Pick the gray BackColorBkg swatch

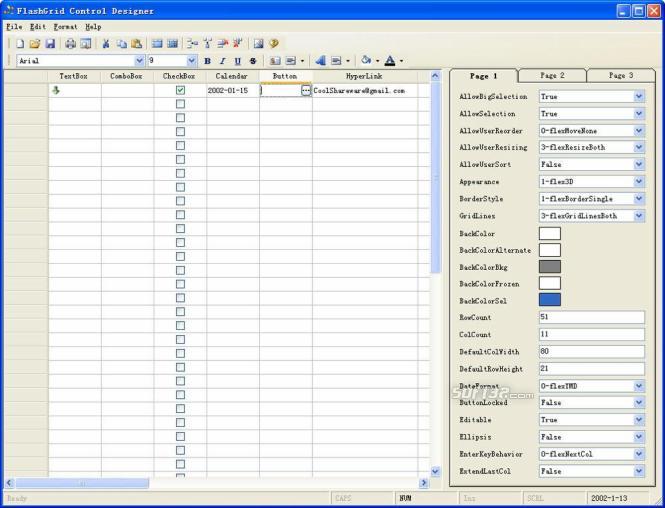[550, 267]
